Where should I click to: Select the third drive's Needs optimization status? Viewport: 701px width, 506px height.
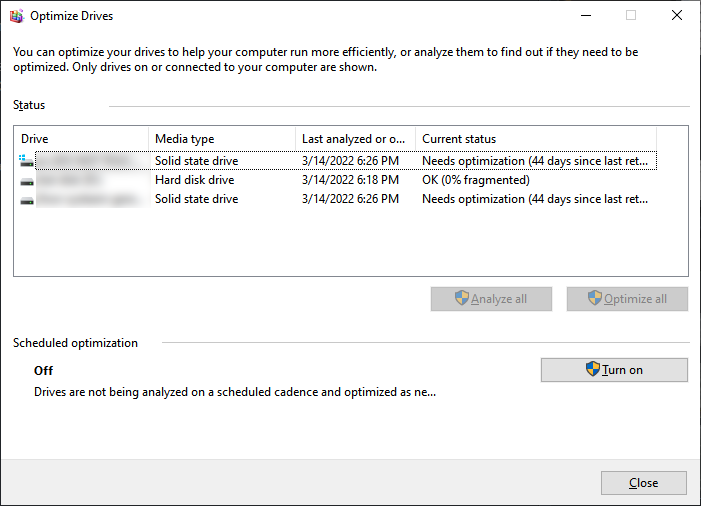[535, 199]
